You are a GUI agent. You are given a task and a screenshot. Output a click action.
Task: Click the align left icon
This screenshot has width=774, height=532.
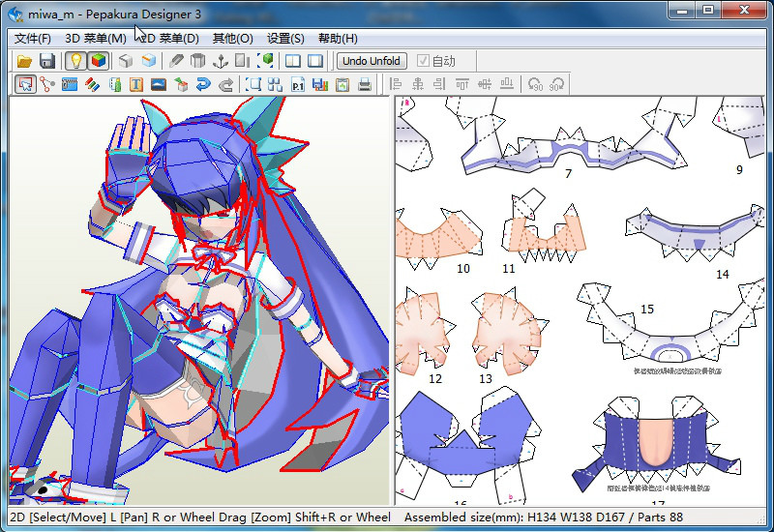click(396, 85)
